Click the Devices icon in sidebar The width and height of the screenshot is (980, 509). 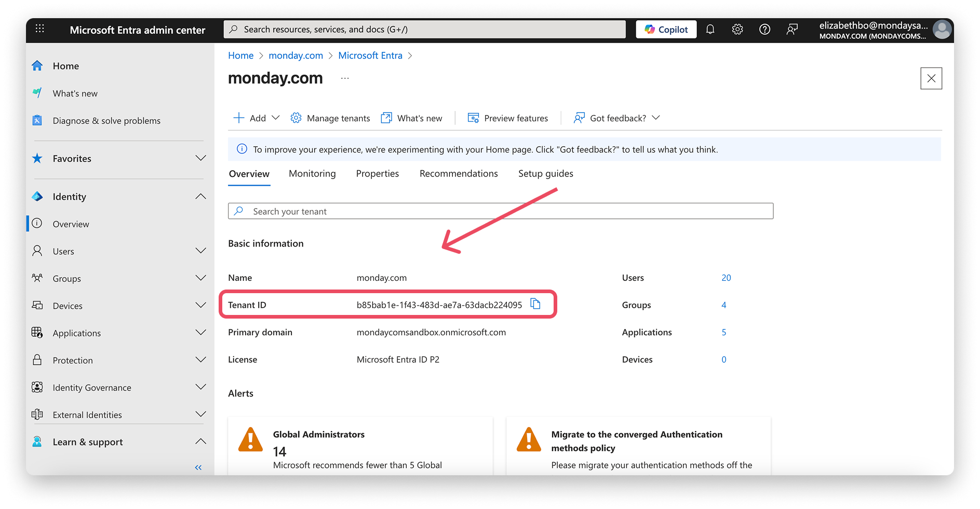pos(37,306)
